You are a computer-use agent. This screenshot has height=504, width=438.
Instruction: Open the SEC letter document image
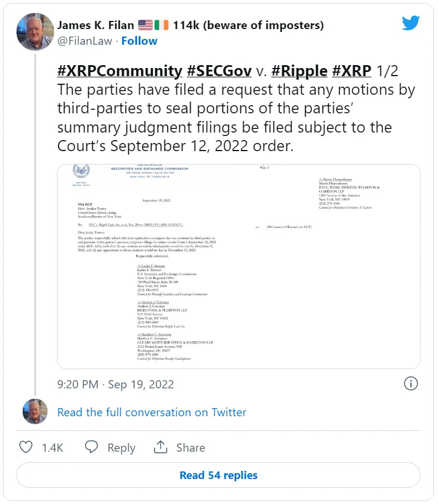pyautogui.click(x=238, y=266)
